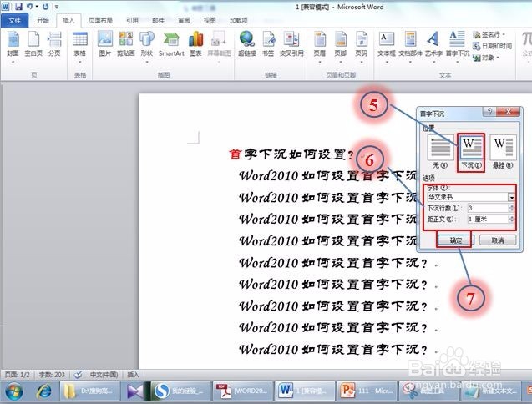Insert a Bookmark (书签)

tap(268, 44)
